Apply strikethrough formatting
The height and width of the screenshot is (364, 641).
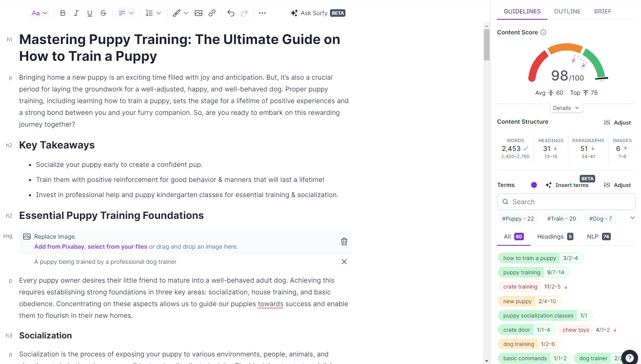[103, 13]
